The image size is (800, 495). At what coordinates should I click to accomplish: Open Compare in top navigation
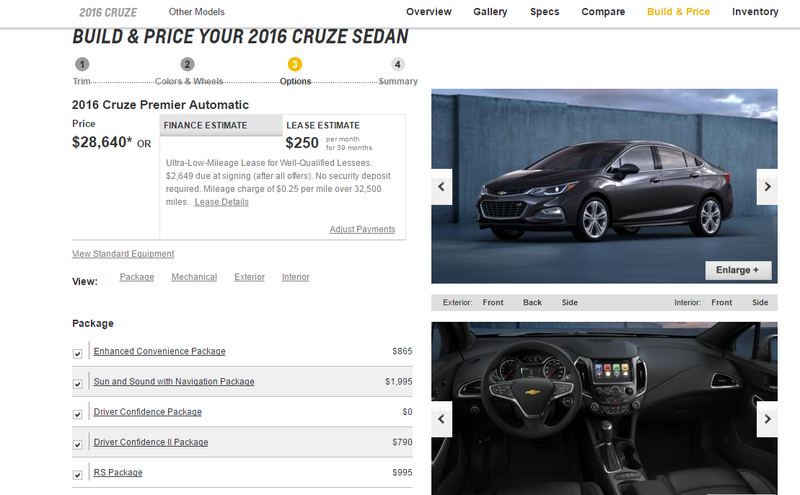coord(603,12)
